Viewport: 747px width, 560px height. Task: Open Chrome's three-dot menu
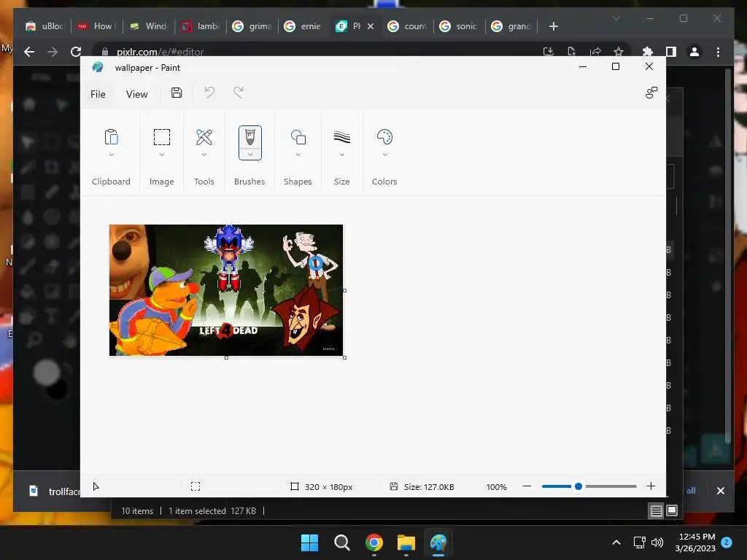tap(719, 52)
